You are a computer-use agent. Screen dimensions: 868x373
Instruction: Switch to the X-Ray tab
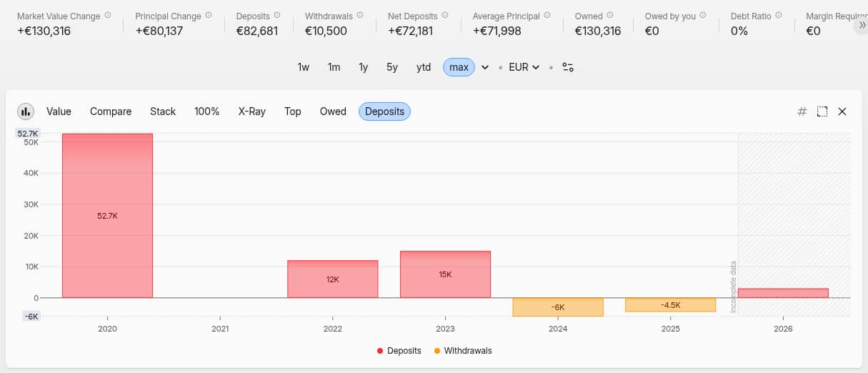[x=251, y=111]
